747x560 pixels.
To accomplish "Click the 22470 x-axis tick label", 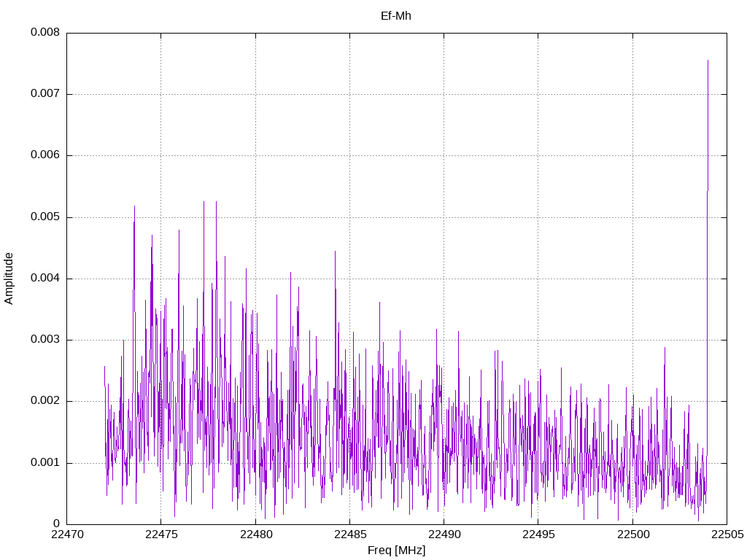I will 66,535.
